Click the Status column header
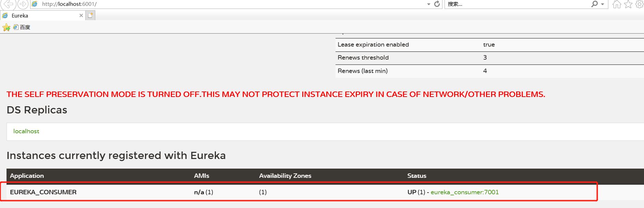Screen dimensions: 644x208 (x=417, y=176)
